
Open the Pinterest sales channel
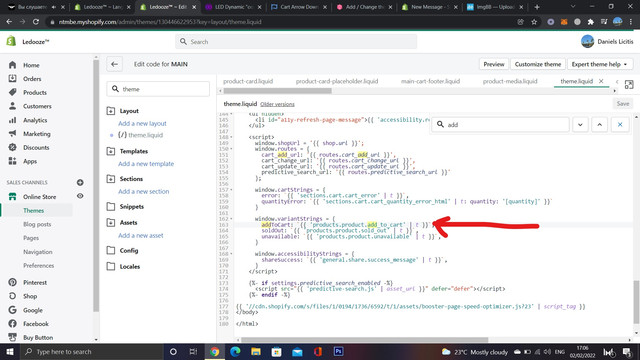35,282
